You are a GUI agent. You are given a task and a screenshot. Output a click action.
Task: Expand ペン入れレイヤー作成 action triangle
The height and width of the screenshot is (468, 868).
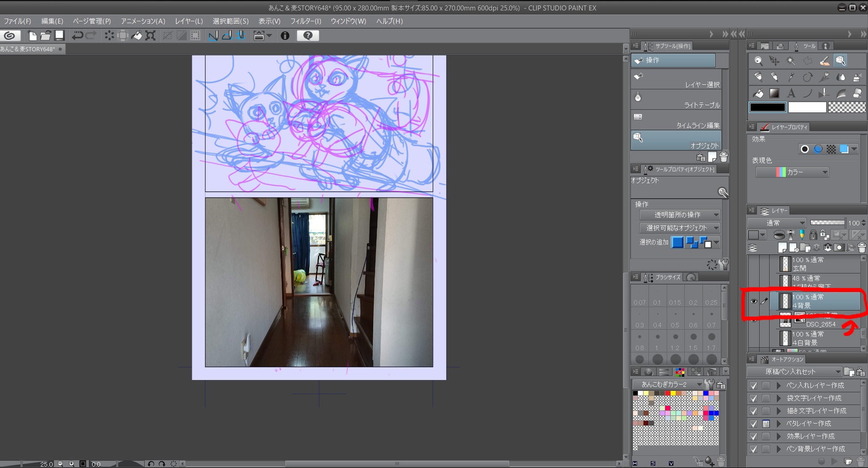coord(779,386)
